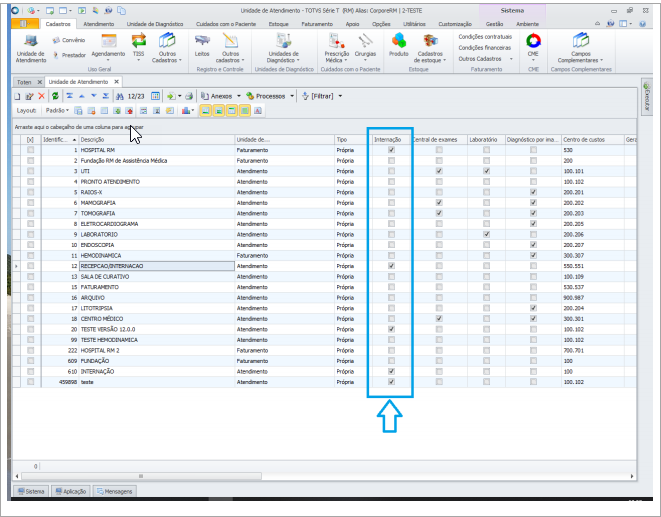The width and height of the screenshot is (661, 517).
Task: Toggle Internação checkbox for RECEPCAO/INTERNACAO row
Action: pyautogui.click(x=392, y=266)
